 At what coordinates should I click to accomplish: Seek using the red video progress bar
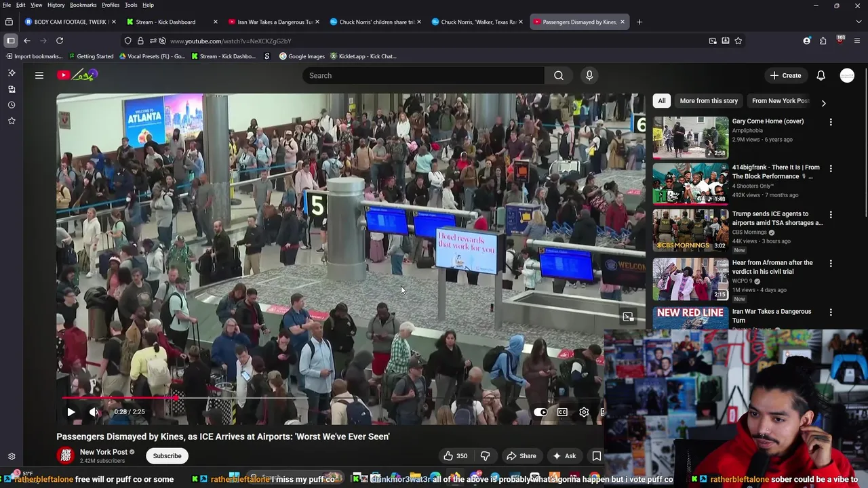pos(332,398)
